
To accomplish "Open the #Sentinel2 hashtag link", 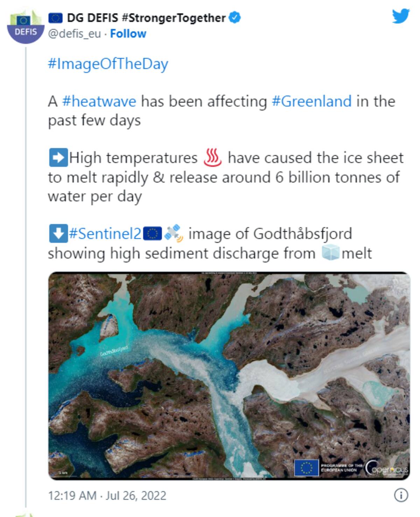I will click(x=105, y=233).
